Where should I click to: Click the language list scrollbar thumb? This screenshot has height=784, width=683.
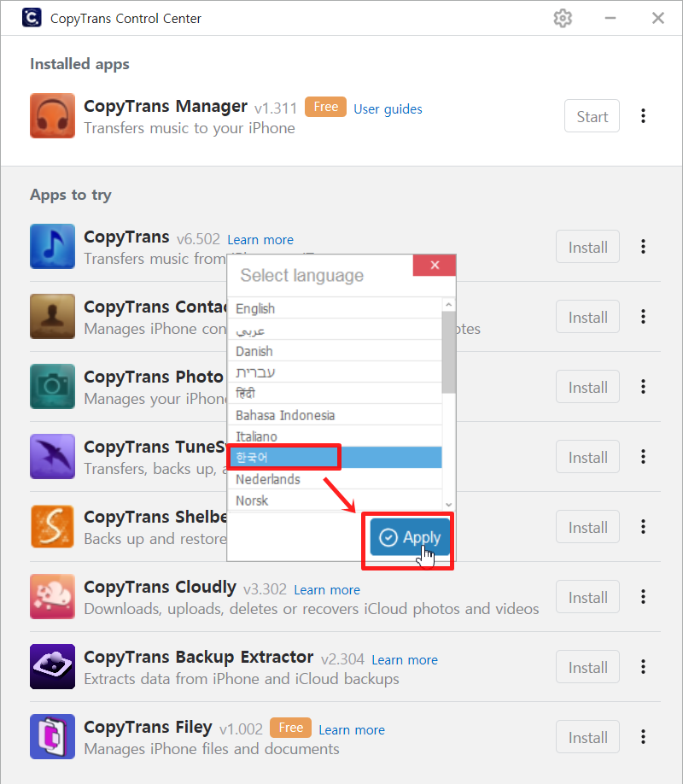[449, 352]
